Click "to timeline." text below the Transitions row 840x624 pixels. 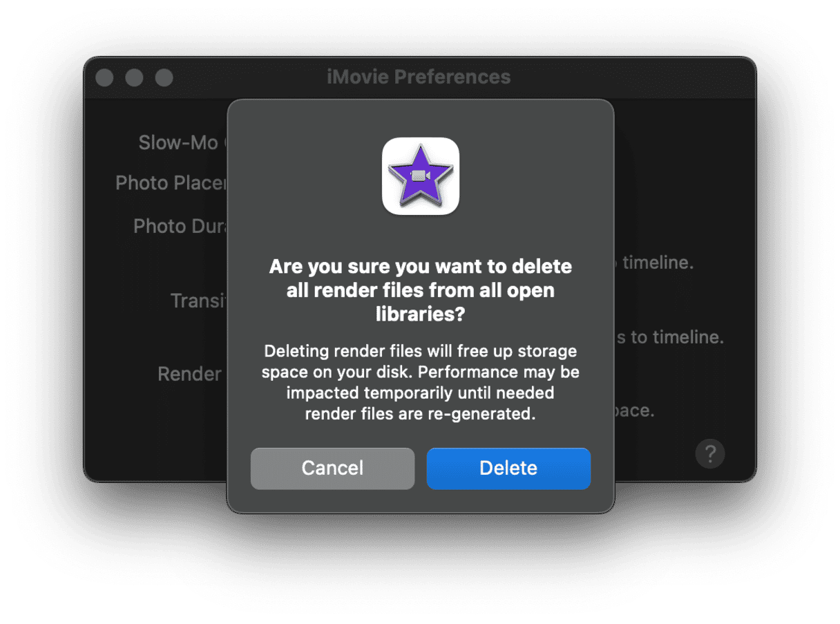pos(670,337)
